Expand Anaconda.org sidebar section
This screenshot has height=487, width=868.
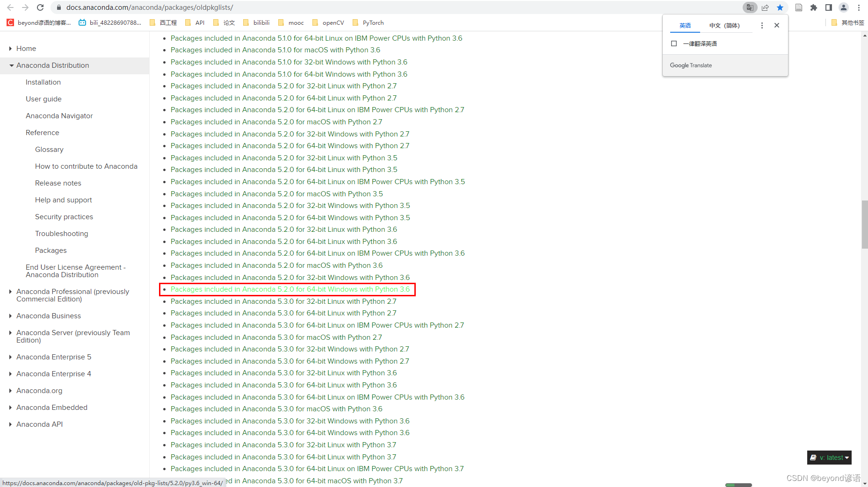(x=10, y=391)
